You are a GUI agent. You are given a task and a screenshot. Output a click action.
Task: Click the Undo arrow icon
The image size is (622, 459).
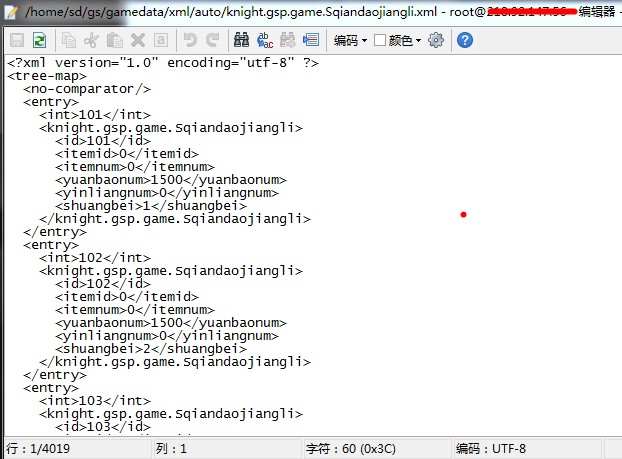coord(190,40)
